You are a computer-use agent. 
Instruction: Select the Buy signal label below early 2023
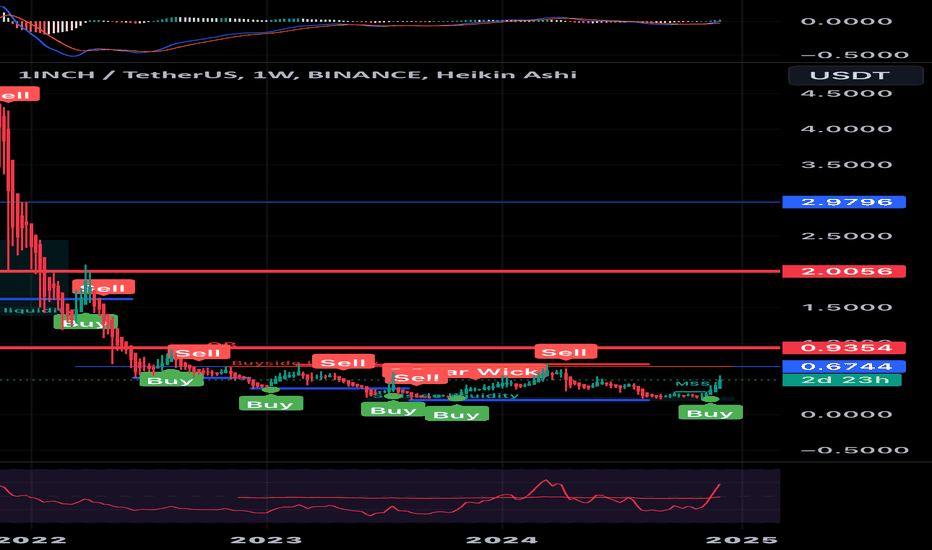[270, 404]
